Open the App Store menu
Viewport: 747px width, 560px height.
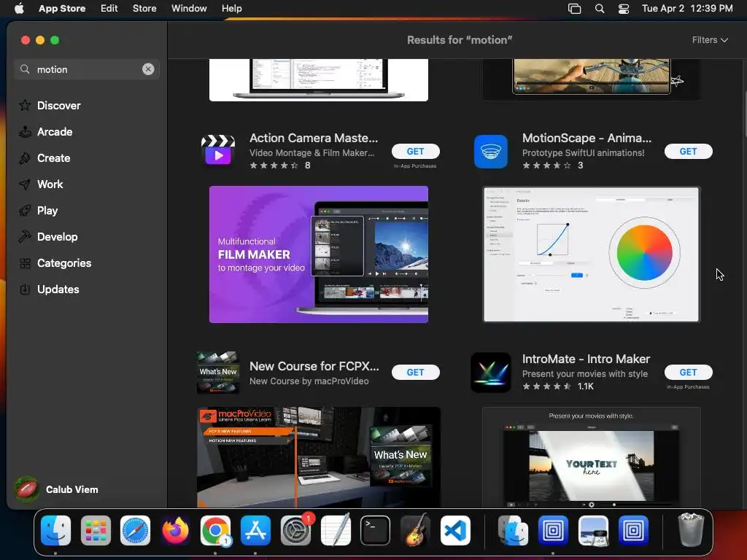[62, 9]
